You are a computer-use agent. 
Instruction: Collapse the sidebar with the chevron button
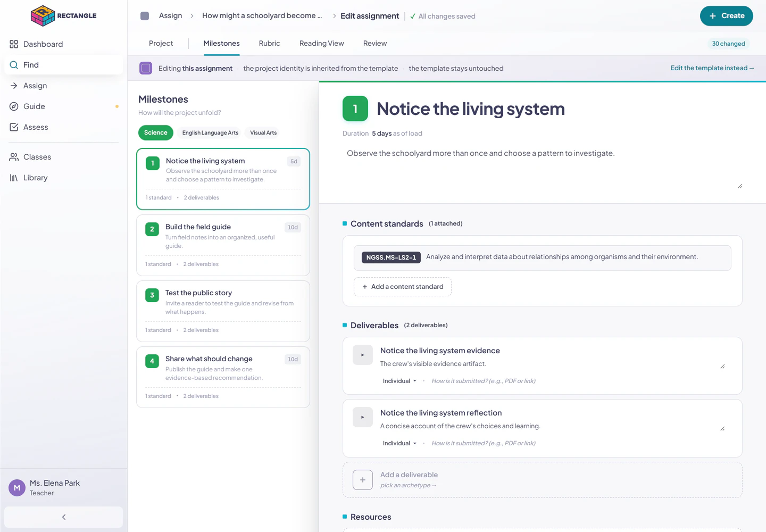tap(63, 517)
